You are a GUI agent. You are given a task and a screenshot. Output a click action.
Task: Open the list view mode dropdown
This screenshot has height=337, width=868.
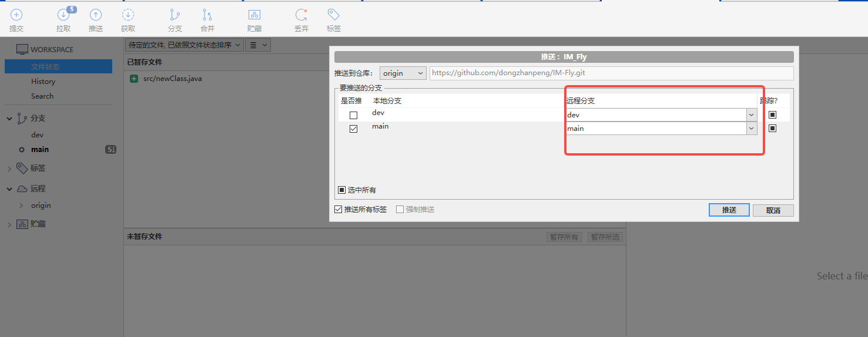point(257,45)
